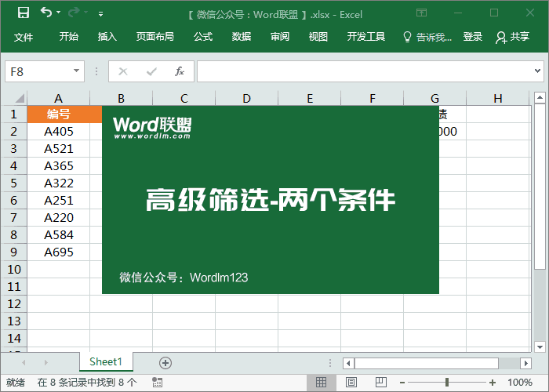Click the Ribbon Display Options icon
This screenshot has height=392, width=549.
tap(422, 13)
